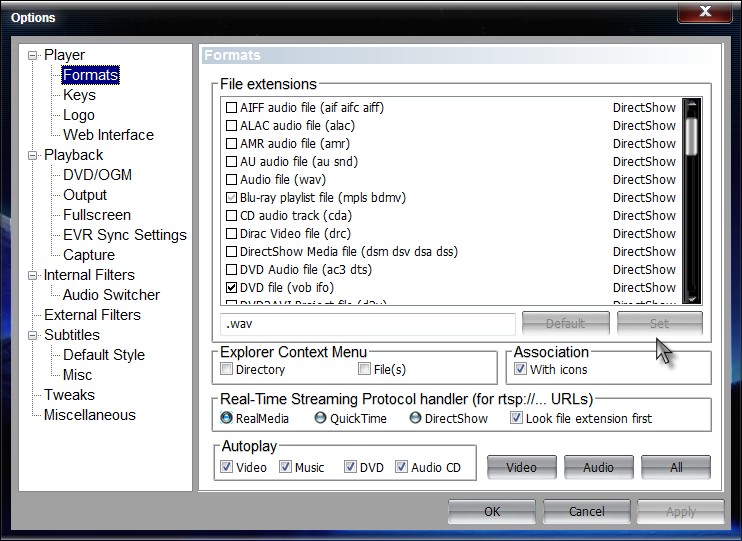Check the AIFF audio file checkbox
The height and width of the screenshot is (541, 742).
tap(231, 107)
